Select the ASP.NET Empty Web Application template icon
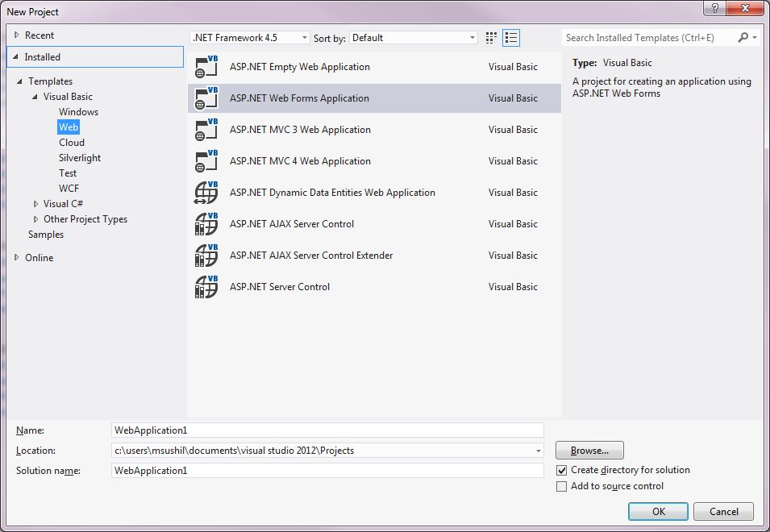This screenshot has width=770, height=532. pos(204,66)
